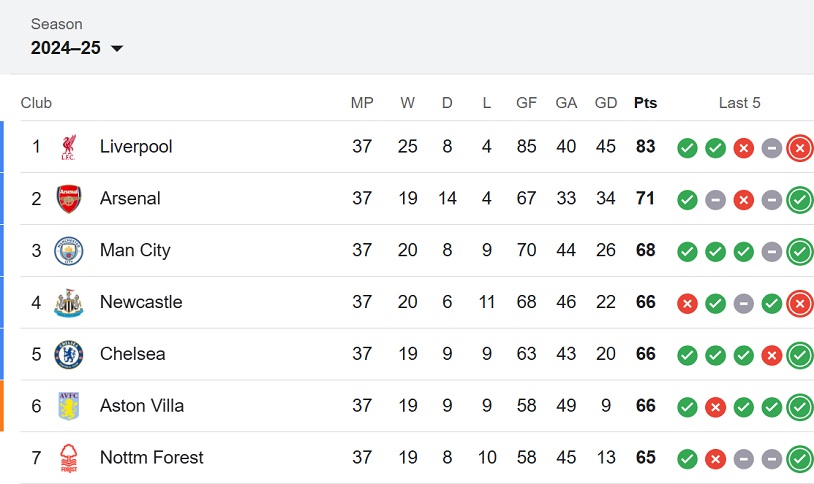The image size is (814, 484).
Task: Open the Liverpool team link
Action: coord(136,146)
